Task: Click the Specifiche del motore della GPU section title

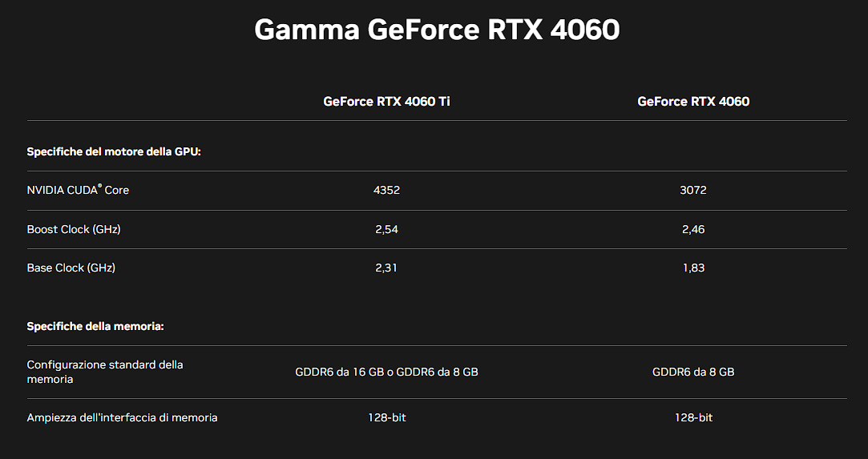Action: pos(114,151)
